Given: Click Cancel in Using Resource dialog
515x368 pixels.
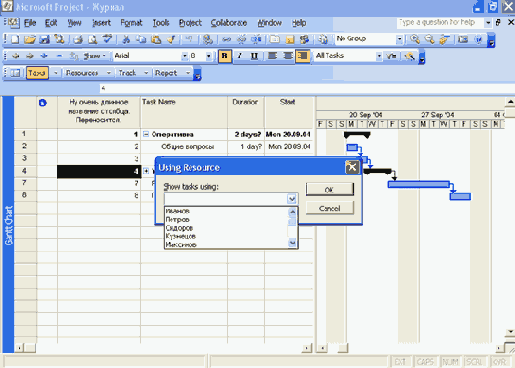Looking at the screenshot, I should pos(330,208).
